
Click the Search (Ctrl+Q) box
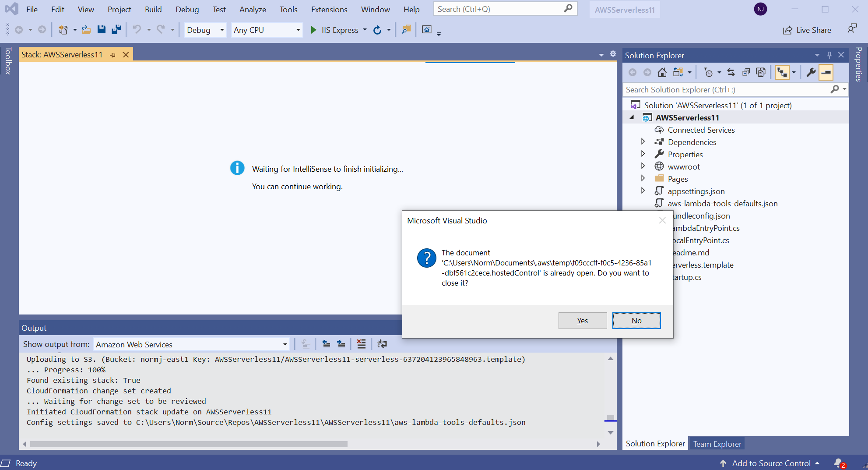[506, 9]
